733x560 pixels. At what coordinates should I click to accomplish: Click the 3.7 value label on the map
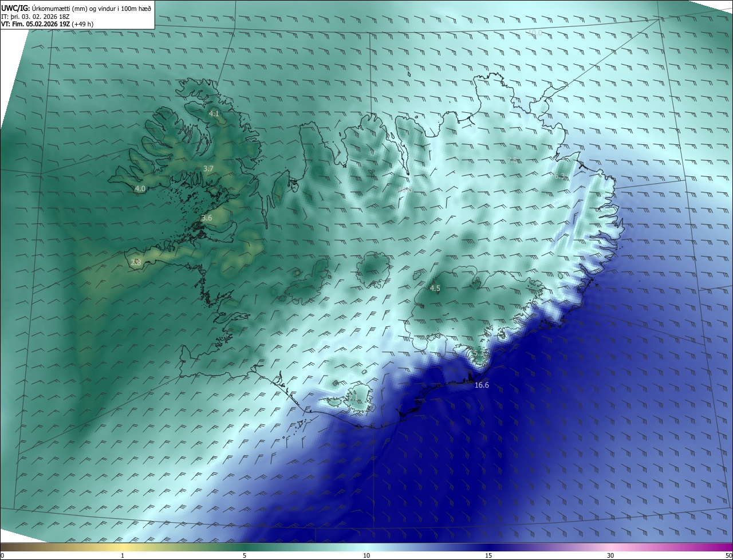[208, 168]
